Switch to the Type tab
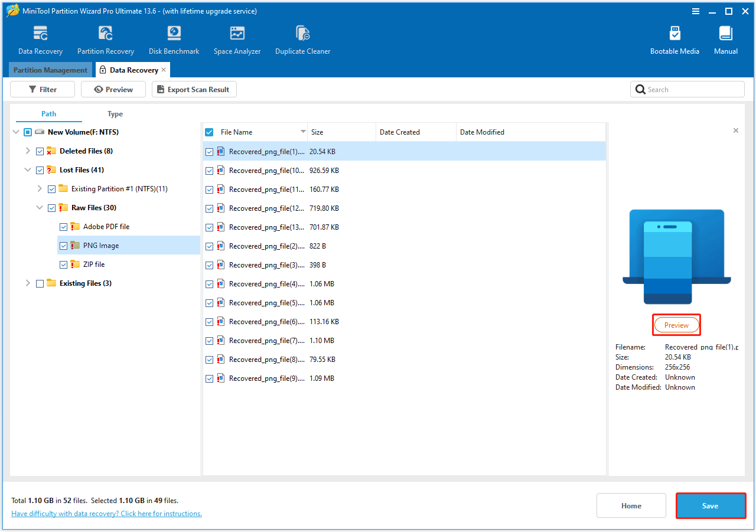756x532 pixels. point(115,113)
